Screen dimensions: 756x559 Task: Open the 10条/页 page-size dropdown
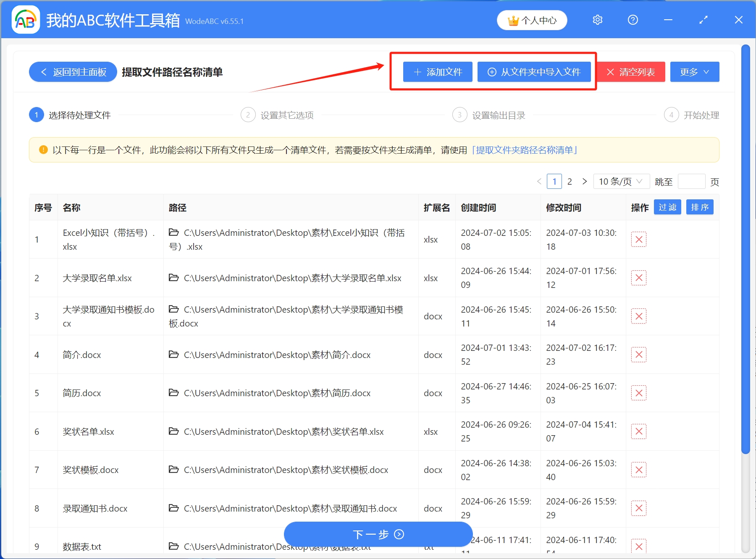coord(621,181)
